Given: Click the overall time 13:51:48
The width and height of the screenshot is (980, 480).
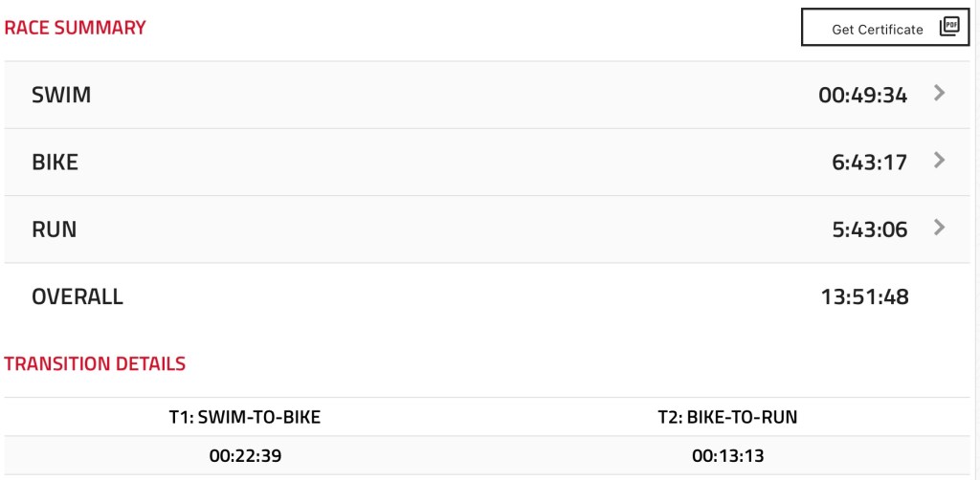Looking at the screenshot, I should [864, 296].
